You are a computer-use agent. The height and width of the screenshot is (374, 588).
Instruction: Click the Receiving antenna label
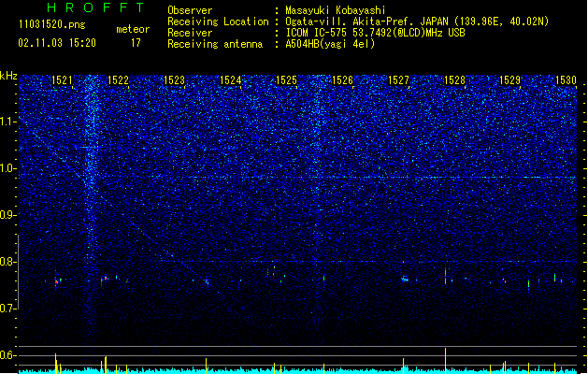tap(215, 44)
